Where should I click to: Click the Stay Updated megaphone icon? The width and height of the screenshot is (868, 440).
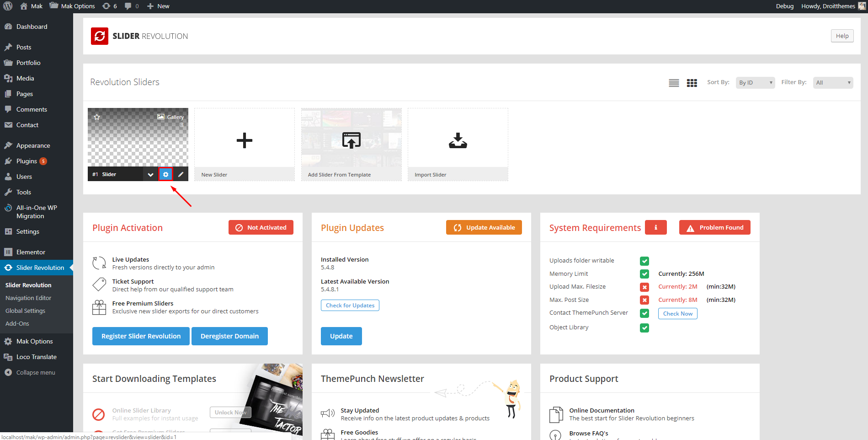click(x=328, y=413)
